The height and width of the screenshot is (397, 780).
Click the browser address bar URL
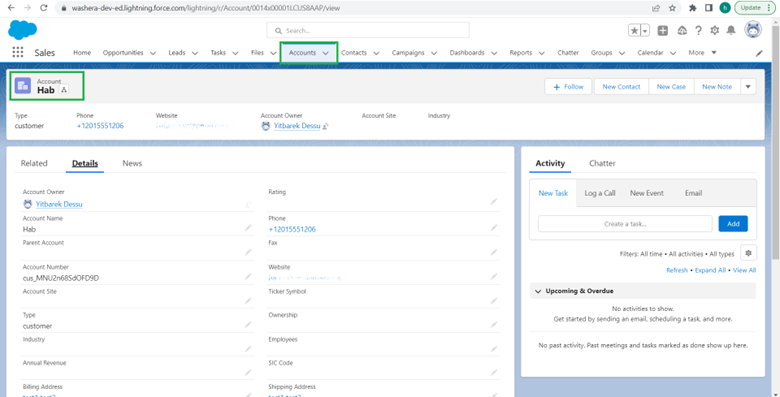(206, 8)
